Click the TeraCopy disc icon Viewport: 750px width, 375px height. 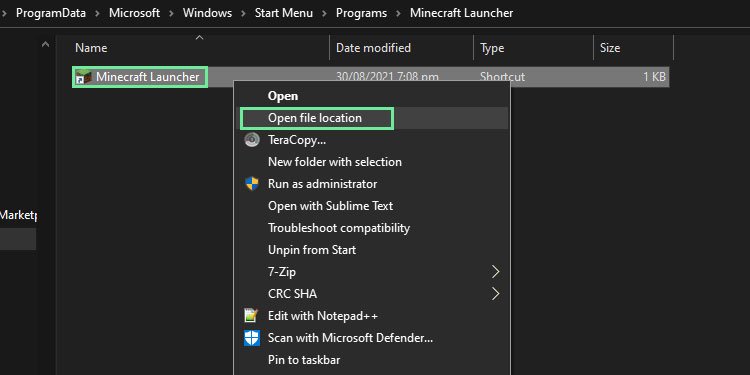coord(252,140)
